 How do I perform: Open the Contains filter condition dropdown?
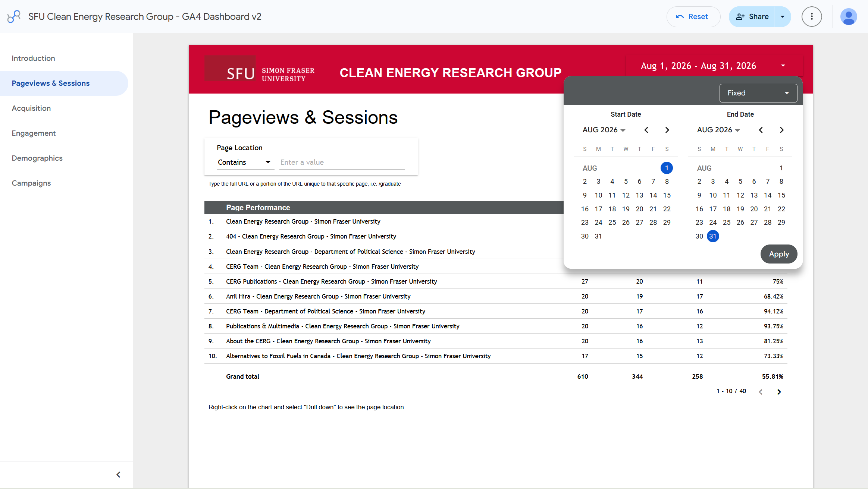(x=245, y=162)
